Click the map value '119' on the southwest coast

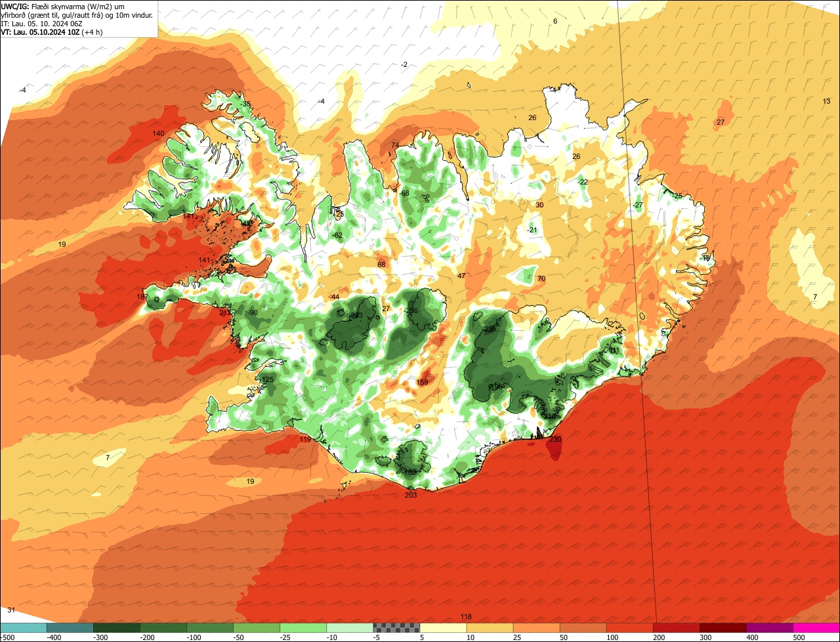pos(305,439)
